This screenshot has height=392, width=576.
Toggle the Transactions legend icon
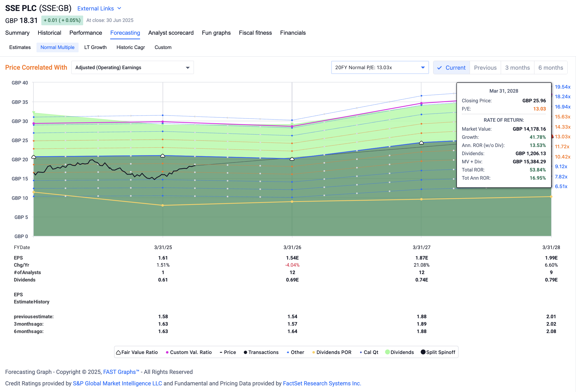click(245, 352)
